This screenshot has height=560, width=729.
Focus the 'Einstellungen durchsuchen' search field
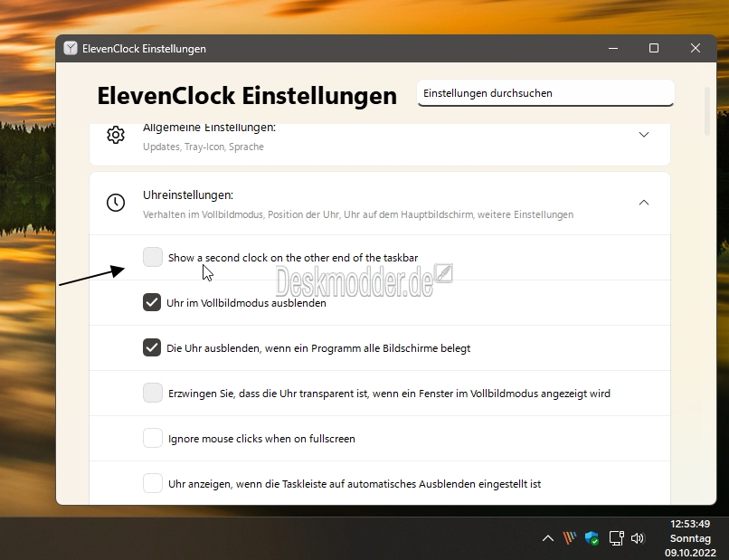click(545, 93)
